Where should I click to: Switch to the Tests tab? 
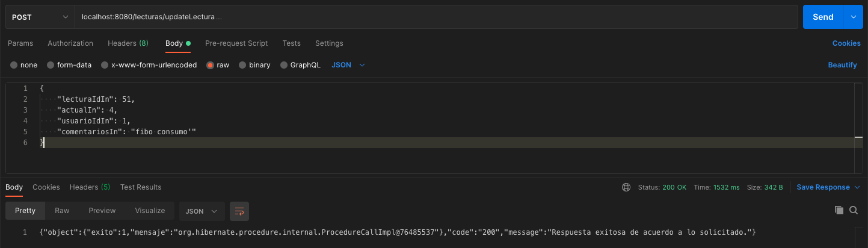[292, 43]
